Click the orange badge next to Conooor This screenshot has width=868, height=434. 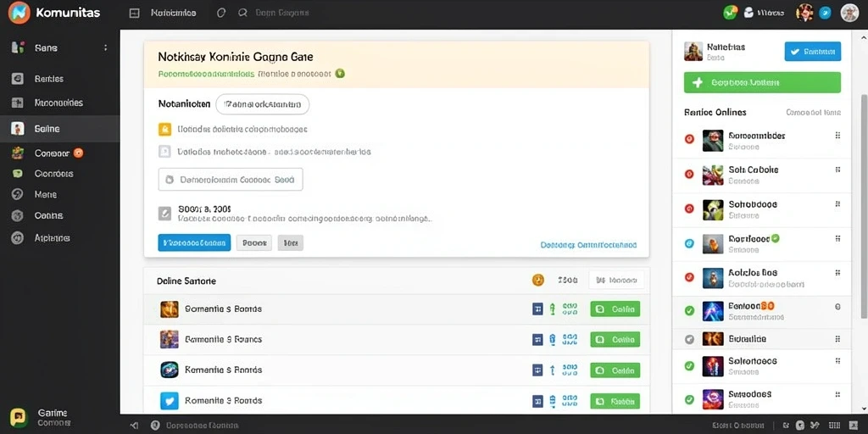(x=79, y=153)
